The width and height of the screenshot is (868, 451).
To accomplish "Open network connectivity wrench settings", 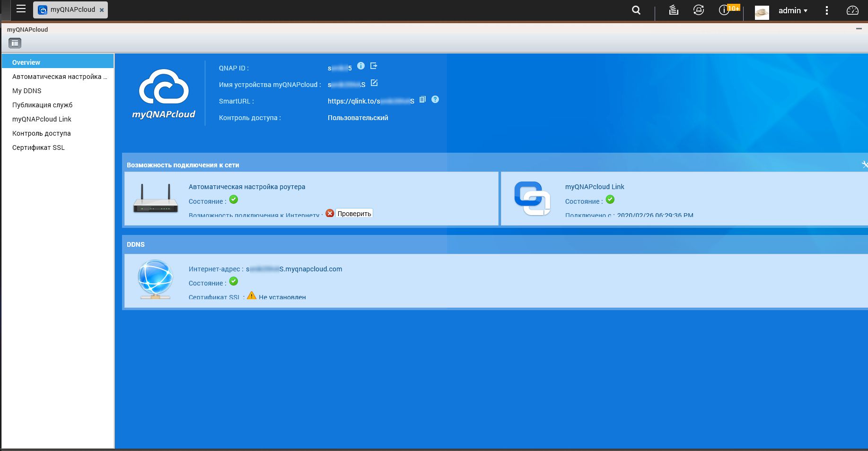I will (864, 165).
